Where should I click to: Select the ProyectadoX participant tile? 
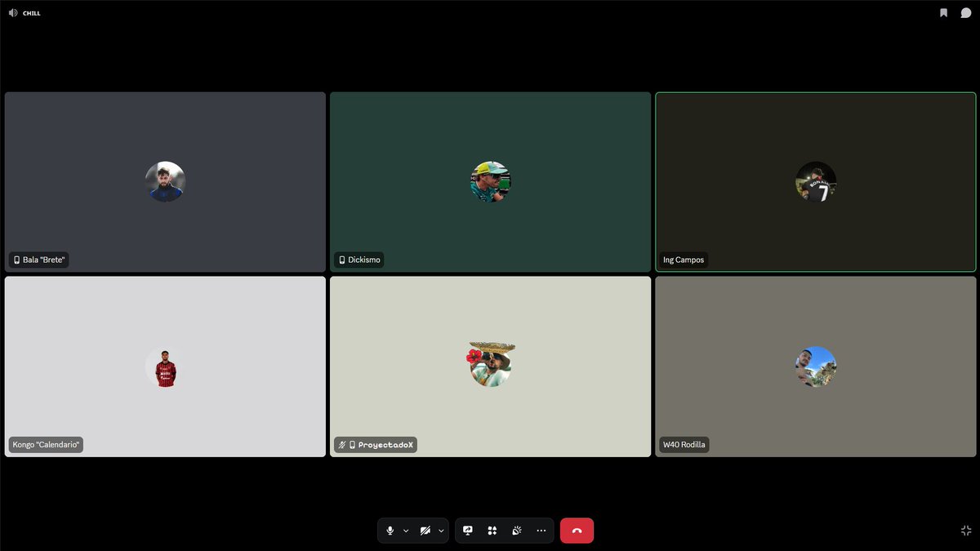point(490,367)
